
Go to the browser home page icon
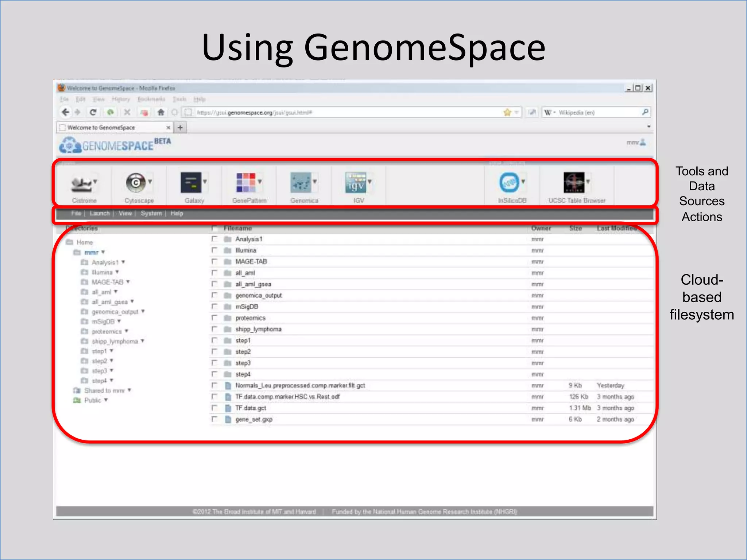(x=161, y=112)
